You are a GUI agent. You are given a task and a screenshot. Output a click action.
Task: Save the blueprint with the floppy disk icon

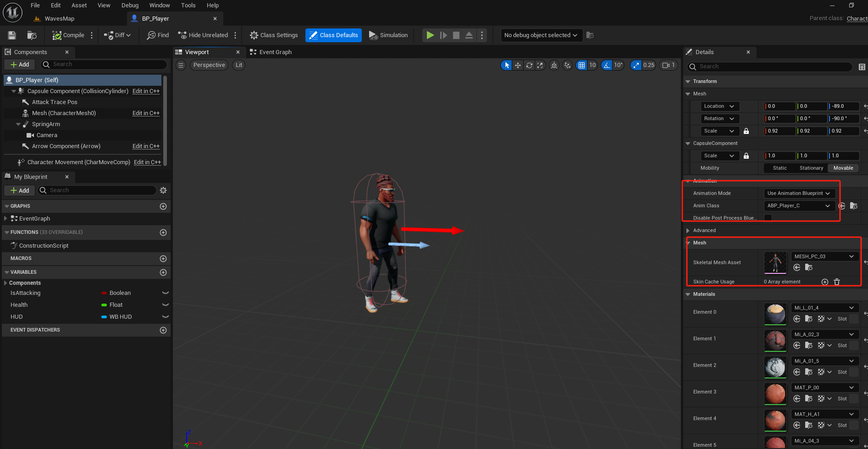pyautogui.click(x=12, y=35)
